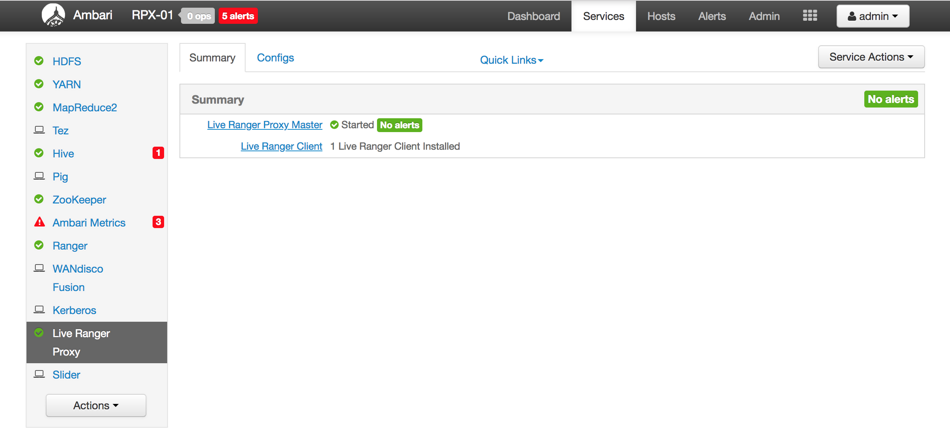Select Live Ranger Proxy service
The width and height of the screenshot is (950, 440).
click(97, 342)
